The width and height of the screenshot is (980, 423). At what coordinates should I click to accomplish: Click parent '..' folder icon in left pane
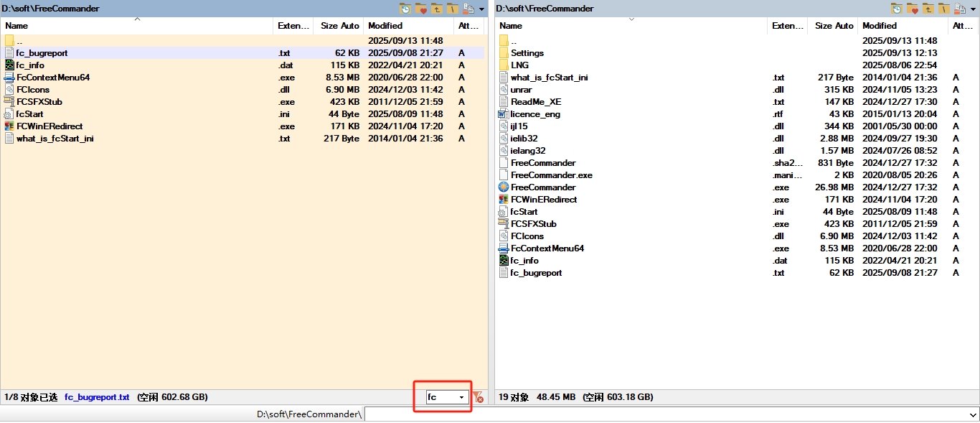(x=9, y=41)
